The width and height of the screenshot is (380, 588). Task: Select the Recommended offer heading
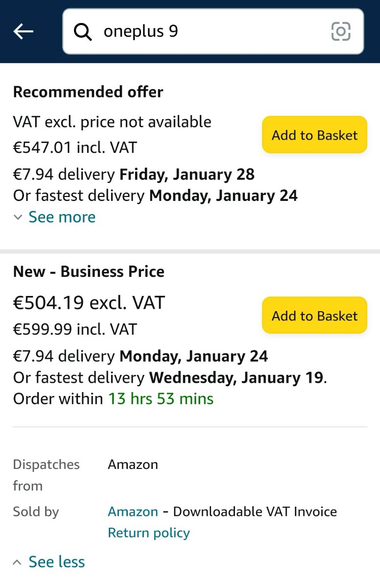(88, 92)
